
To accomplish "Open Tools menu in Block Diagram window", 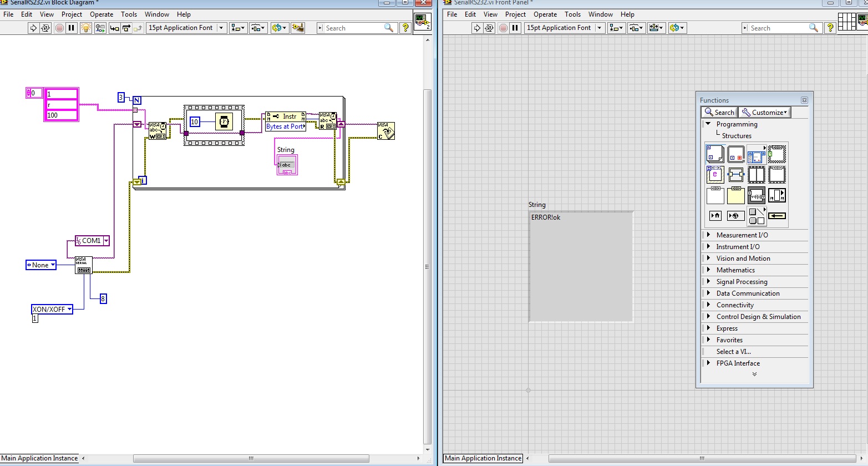I will click(x=129, y=14).
